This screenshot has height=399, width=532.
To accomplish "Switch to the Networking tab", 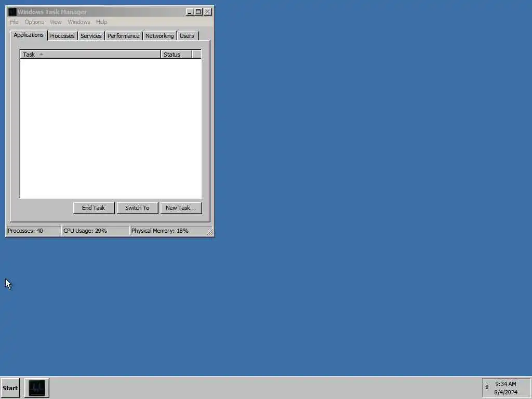I will click(x=159, y=36).
